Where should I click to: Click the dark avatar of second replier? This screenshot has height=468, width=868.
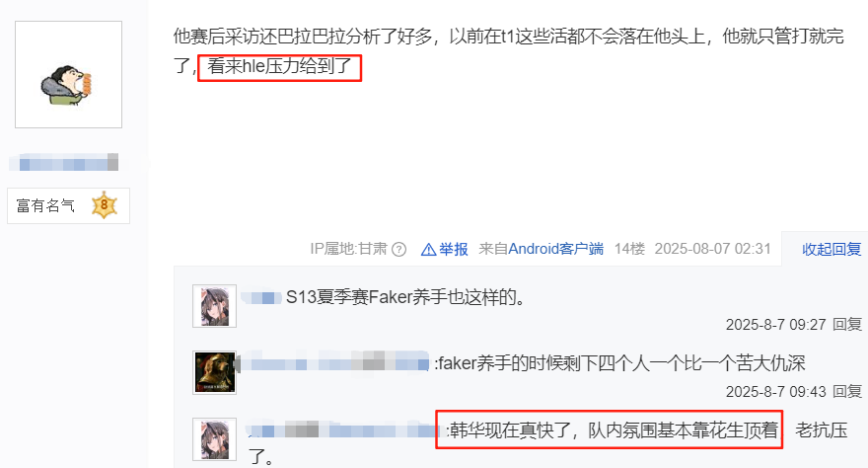tap(214, 373)
